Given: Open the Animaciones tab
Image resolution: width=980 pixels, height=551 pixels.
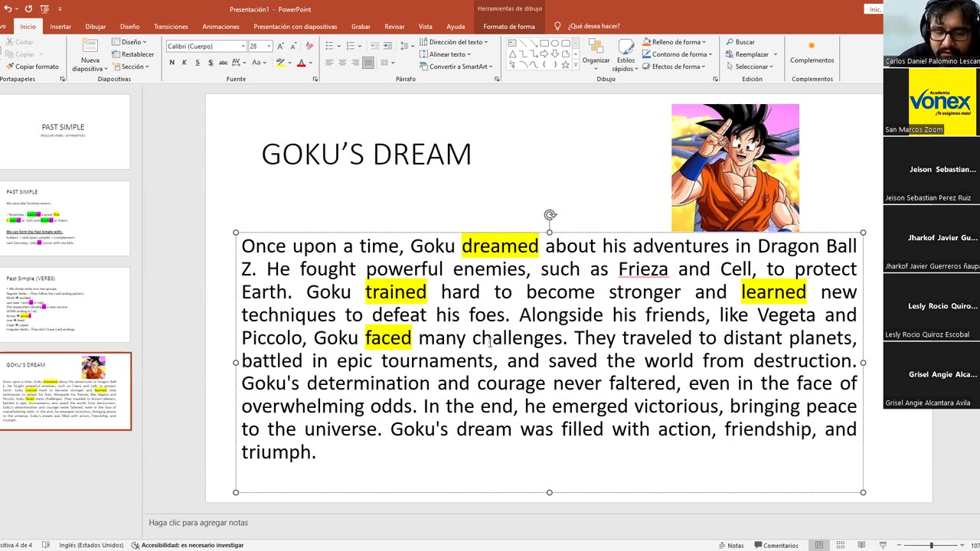Looking at the screenshot, I should point(220,27).
